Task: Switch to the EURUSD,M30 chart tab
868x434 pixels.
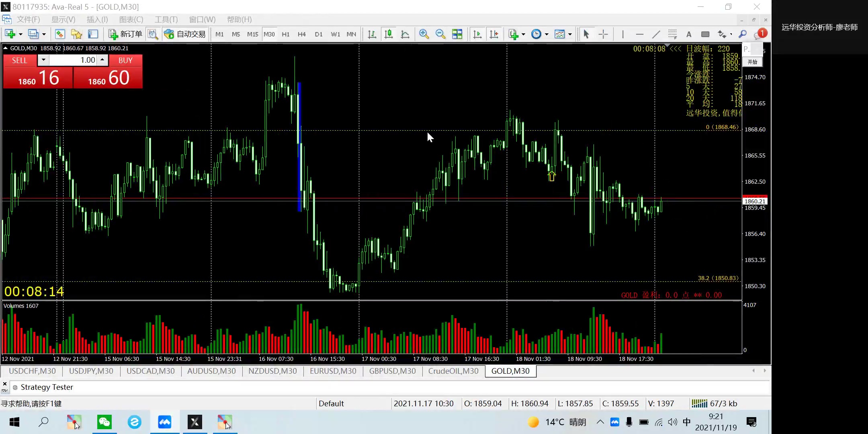Action: [333, 371]
